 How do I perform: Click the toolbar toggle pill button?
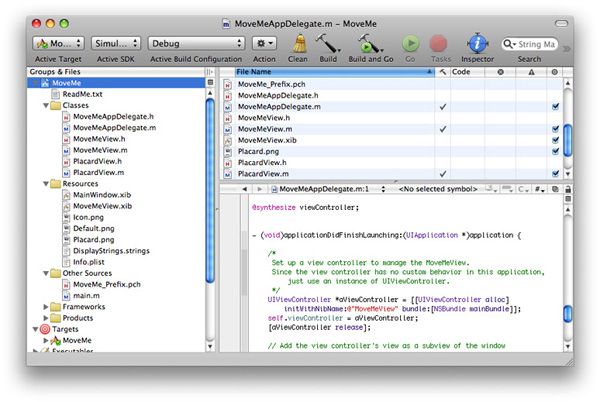click(561, 24)
